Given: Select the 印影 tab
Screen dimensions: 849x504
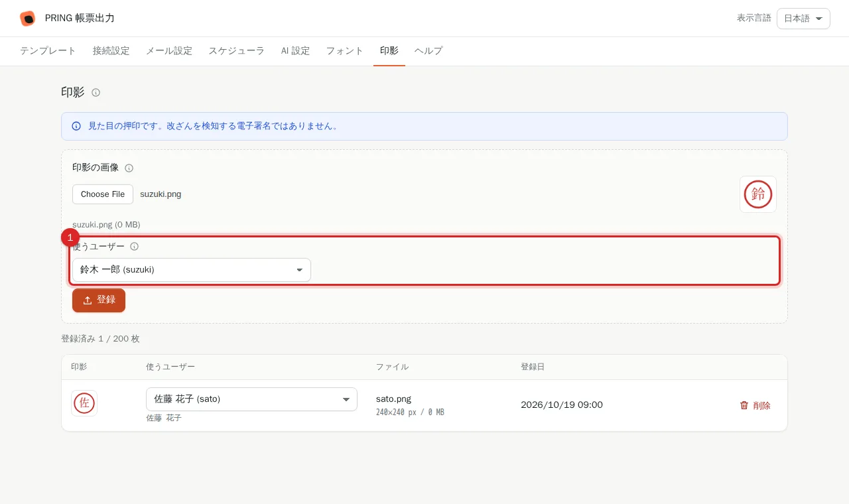Looking at the screenshot, I should point(389,51).
